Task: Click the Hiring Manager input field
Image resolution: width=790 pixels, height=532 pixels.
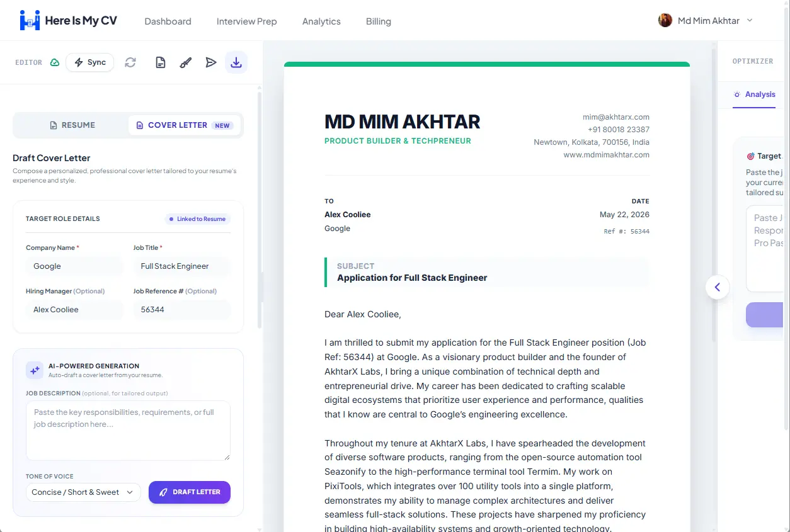Action: [74, 310]
